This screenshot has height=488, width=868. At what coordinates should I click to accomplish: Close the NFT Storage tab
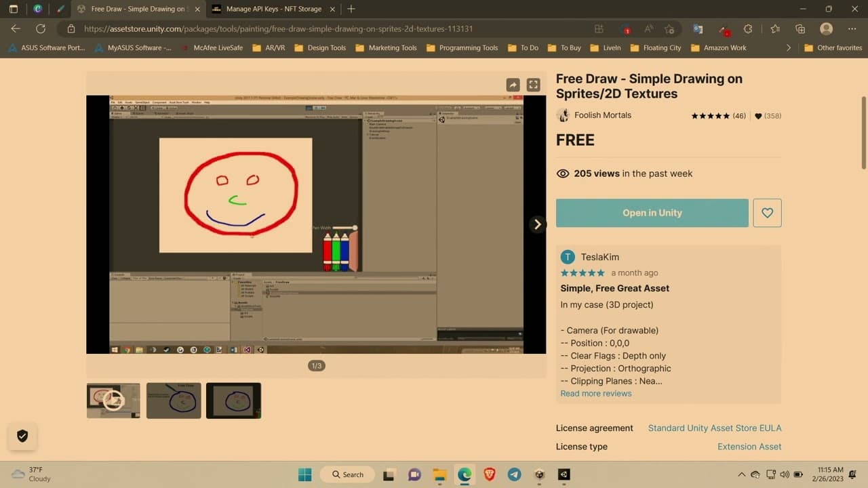point(331,9)
